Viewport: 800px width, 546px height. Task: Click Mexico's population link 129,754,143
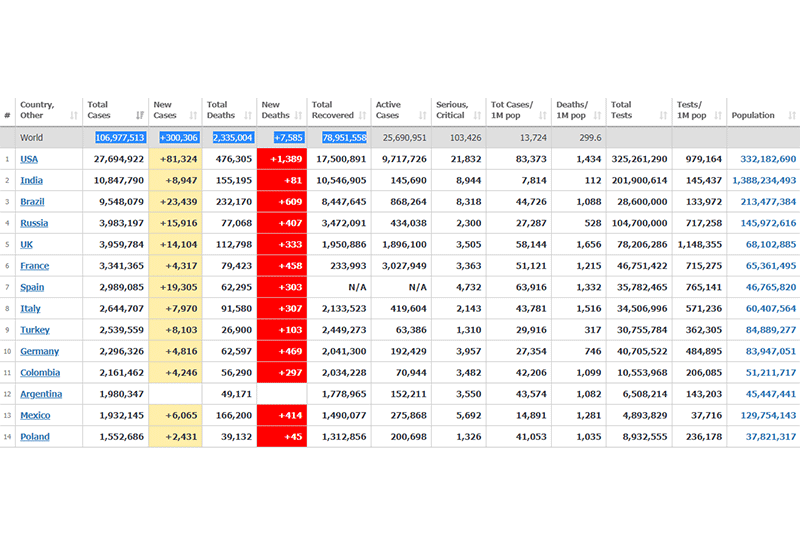click(768, 415)
